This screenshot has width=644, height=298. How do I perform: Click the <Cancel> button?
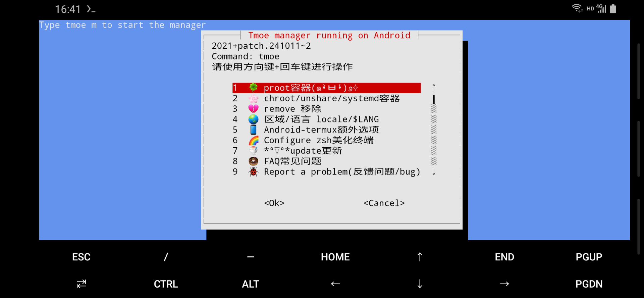point(384,203)
